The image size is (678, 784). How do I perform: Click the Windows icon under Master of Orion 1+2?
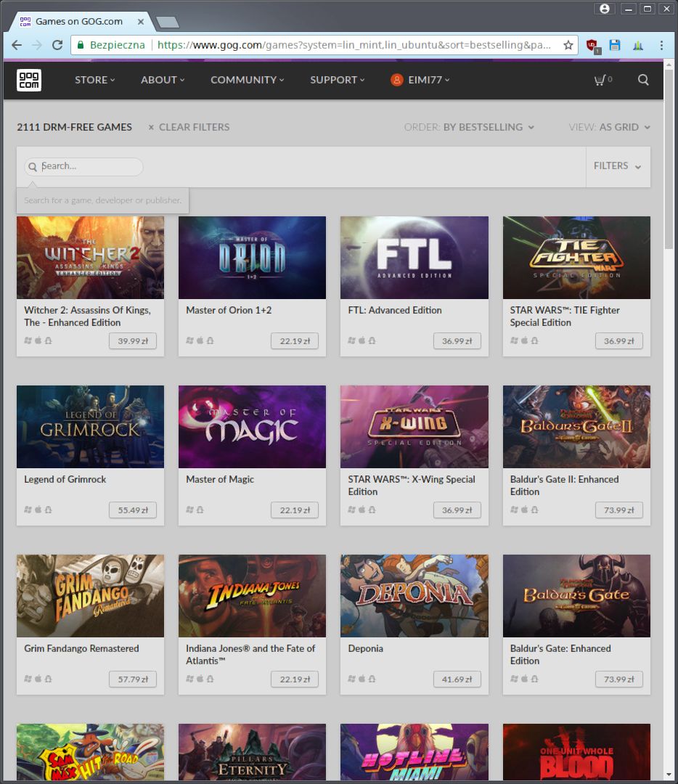coord(189,340)
